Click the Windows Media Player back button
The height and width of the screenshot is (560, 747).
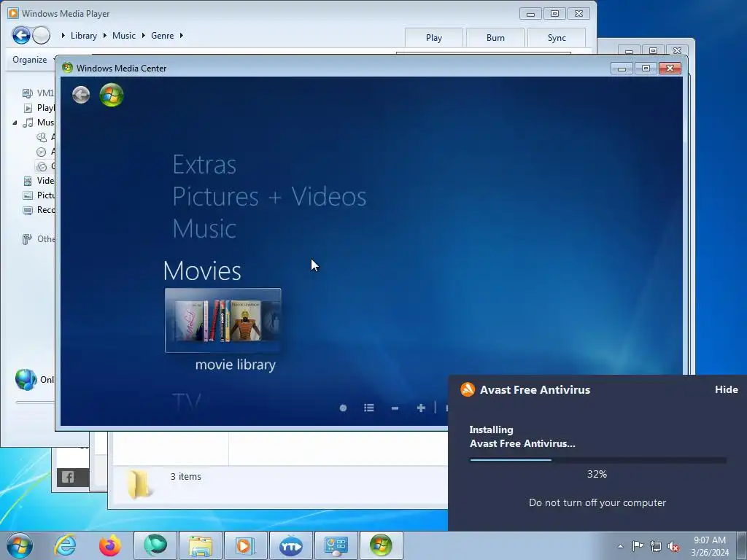pyautogui.click(x=21, y=35)
